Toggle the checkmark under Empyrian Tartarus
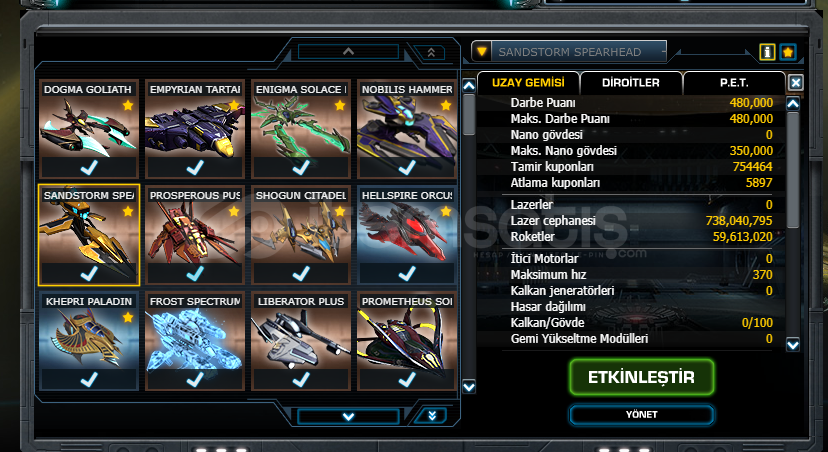828x452 pixels. point(195,167)
